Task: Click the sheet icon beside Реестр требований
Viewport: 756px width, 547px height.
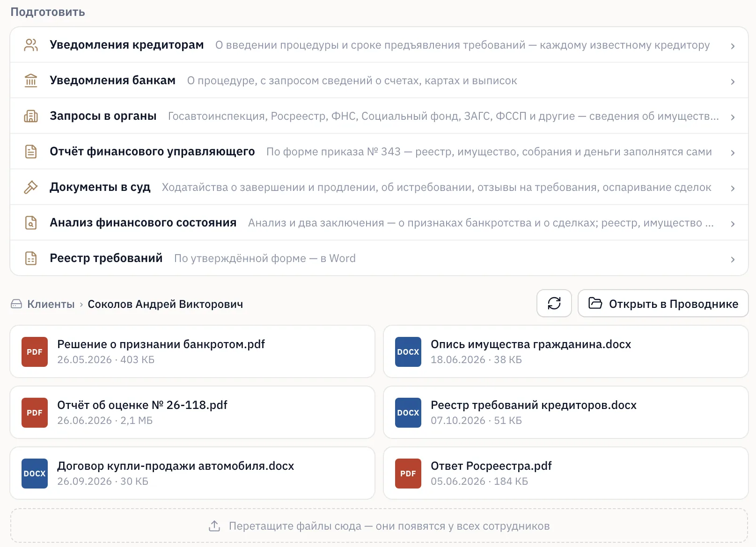Action: (31, 258)
